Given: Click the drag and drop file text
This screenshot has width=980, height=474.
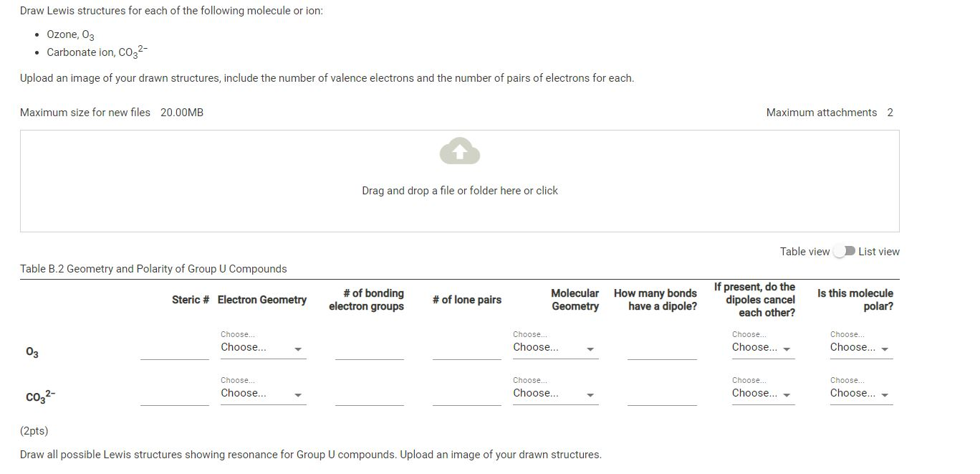Looking at the screenshot, I should tap(459, 191).
